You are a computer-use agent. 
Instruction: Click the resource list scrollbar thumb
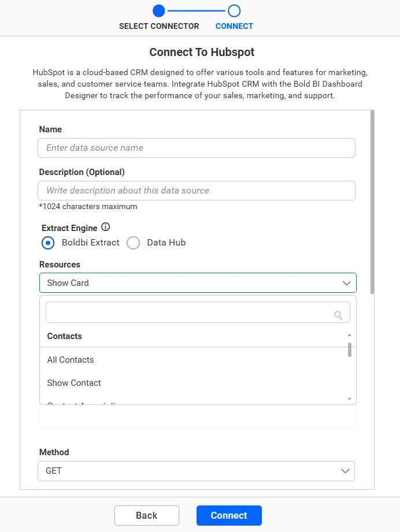(349, 349)
